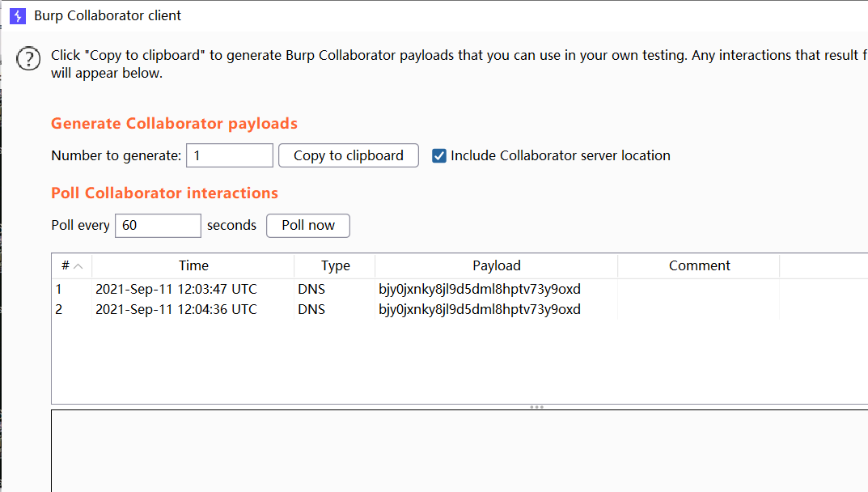
Task: Click the Poll every seconds field
Action: pos(158,225)
